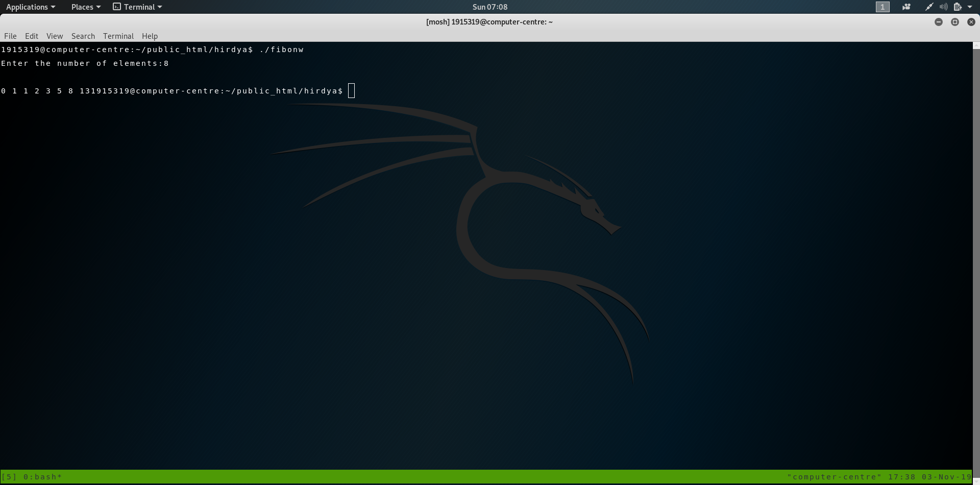Screen dimensions: 980x485
Task: Click the tmux status time '17:38'
Action: pyautogui.click(x=902, y=477)
